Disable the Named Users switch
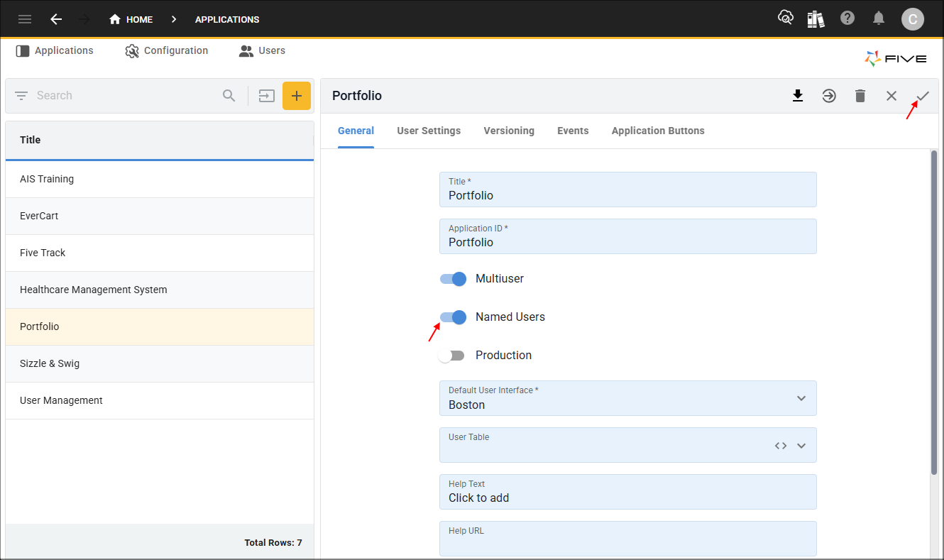This screenshot has width=944, height=560. (453, 317)
